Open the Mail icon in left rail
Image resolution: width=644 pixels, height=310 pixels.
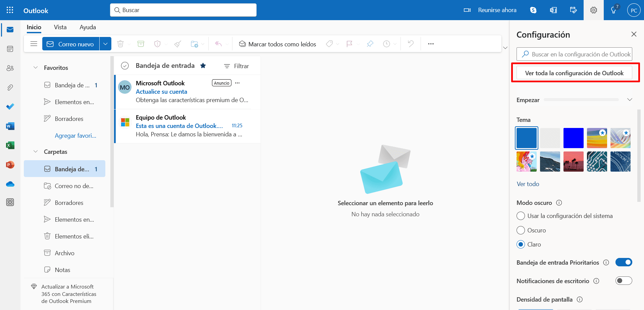10,30
